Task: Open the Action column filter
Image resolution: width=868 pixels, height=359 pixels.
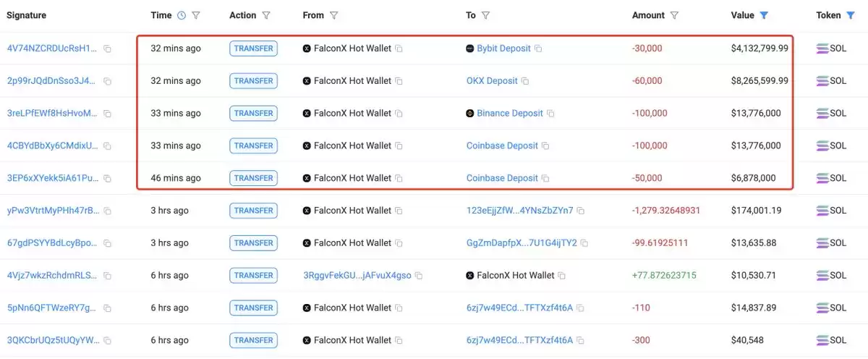Action: (266, 15)
